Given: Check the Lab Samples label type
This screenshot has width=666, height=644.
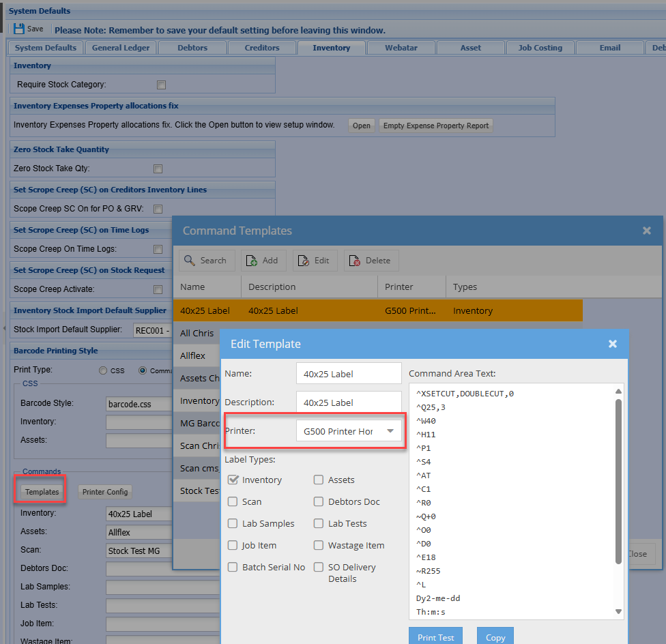Looking at the screenshot, I should (x=233, y=524).
